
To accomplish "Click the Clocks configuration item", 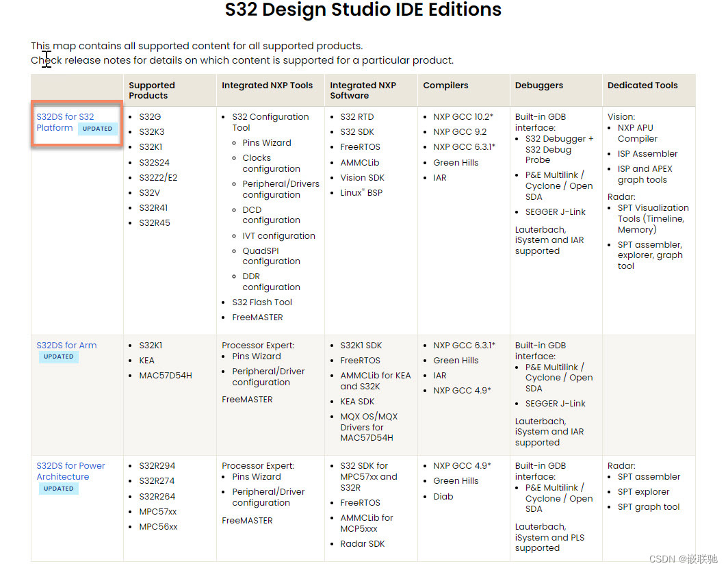I will (271, 164).
